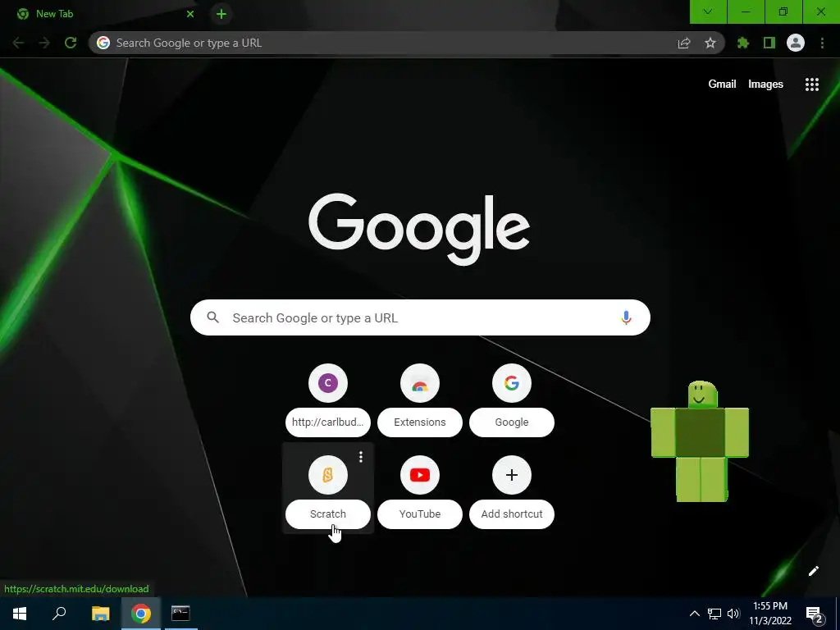This screenshot has height=630, width=840.
Task: Click the magnifier icon in search box
Action: pyautogui.click(x=213, y=317)
